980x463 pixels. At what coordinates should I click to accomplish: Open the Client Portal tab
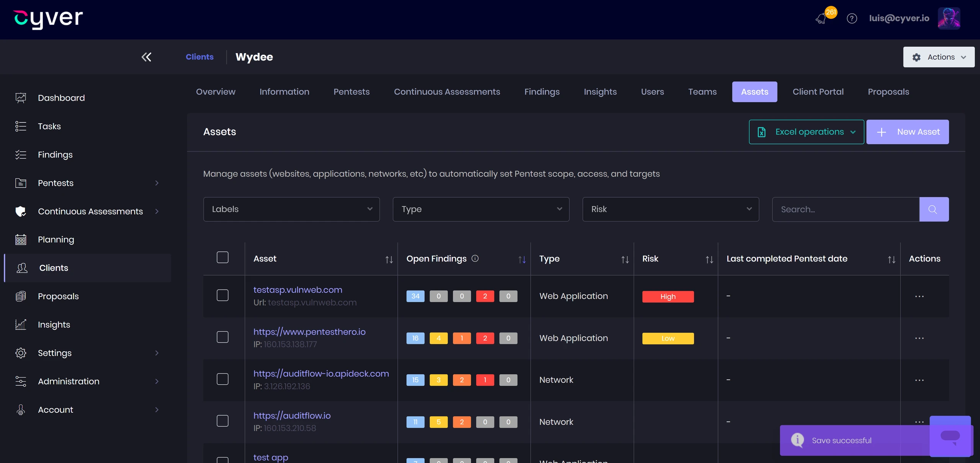(x=818, y=92)
